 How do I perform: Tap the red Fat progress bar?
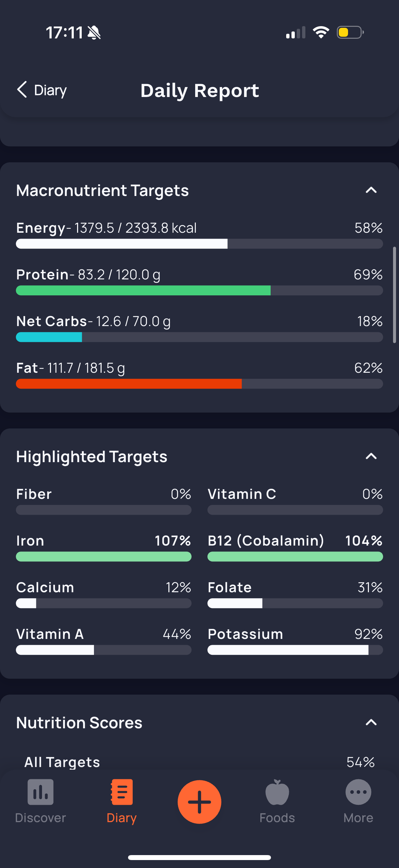click(199, 384)
